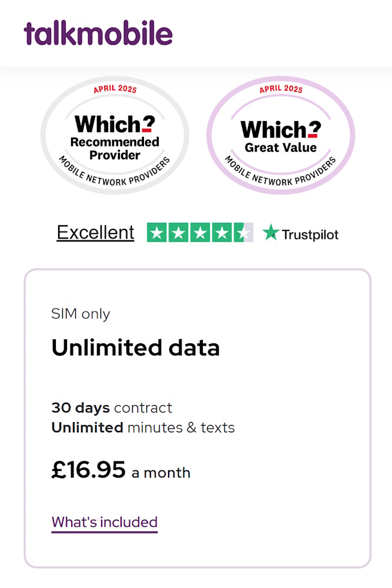Click the green Trustpilot star logo
392x588 pixels.
(270, 233)
